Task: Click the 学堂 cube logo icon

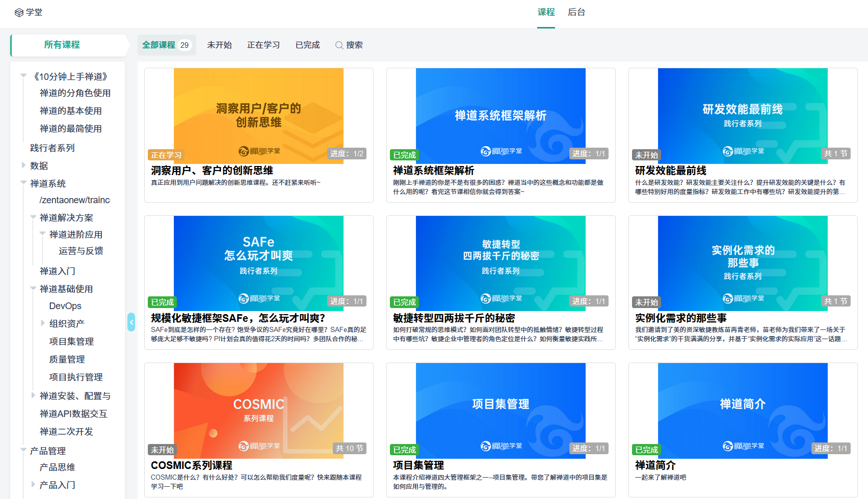Action: pos(19,13)
